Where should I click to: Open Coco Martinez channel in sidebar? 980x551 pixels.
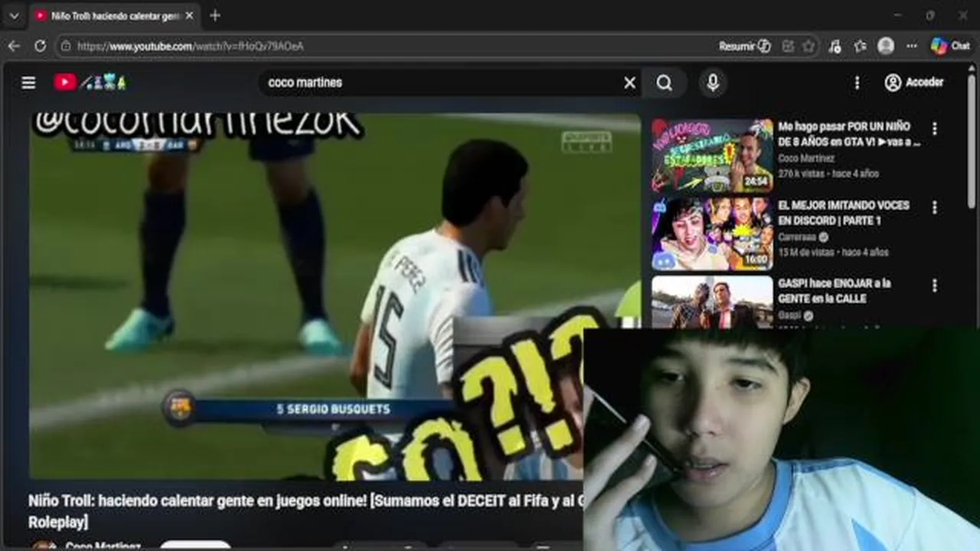click(x=805, y=158)
